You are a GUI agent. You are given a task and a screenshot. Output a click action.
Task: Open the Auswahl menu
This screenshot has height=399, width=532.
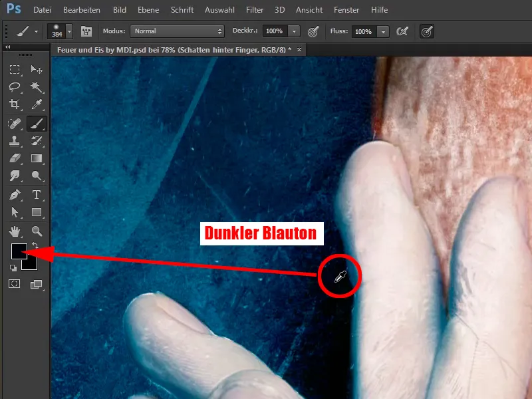click(x=219, y=10)
